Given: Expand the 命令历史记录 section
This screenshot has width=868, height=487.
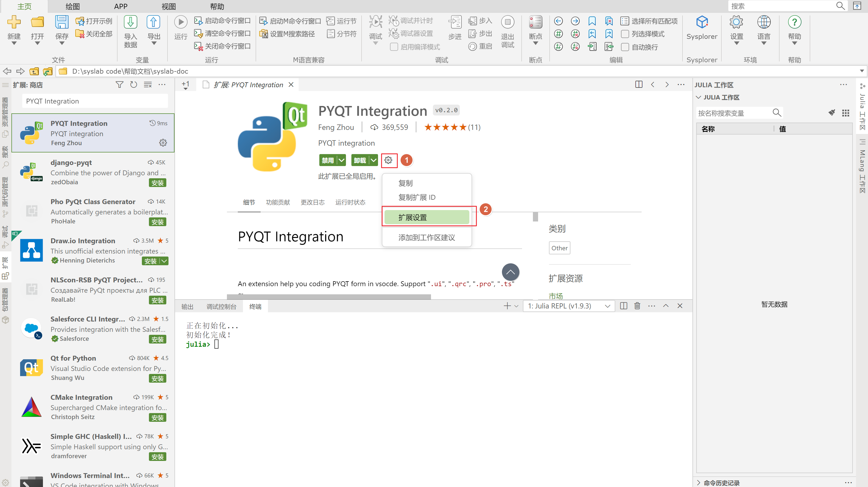Looking at the screenshot, I should pyautogui.click(x=698, y=483).
